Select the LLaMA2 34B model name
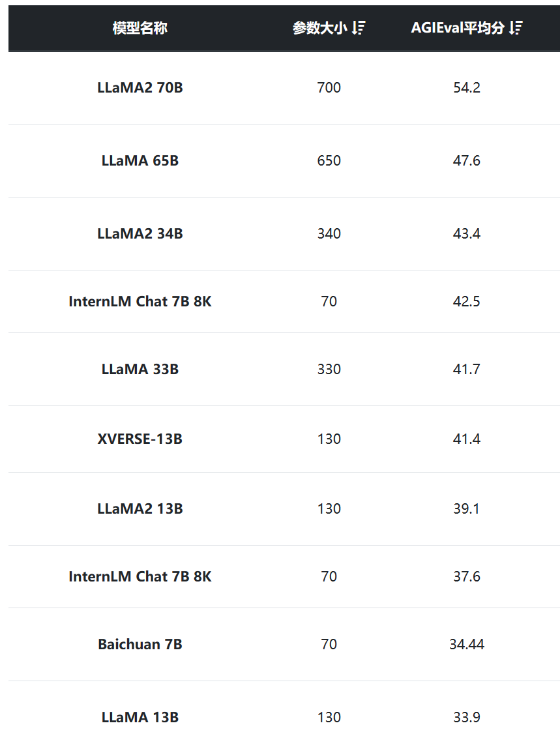 140,233
